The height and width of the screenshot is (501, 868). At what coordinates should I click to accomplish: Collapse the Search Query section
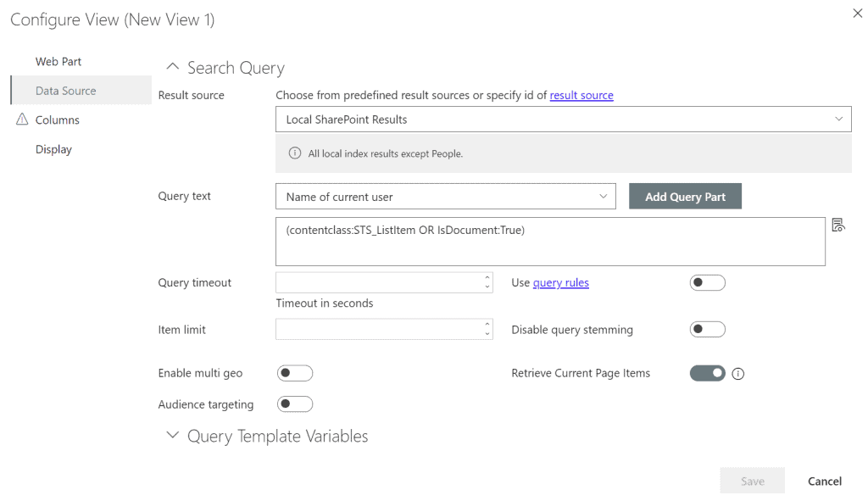click(172, 65)
